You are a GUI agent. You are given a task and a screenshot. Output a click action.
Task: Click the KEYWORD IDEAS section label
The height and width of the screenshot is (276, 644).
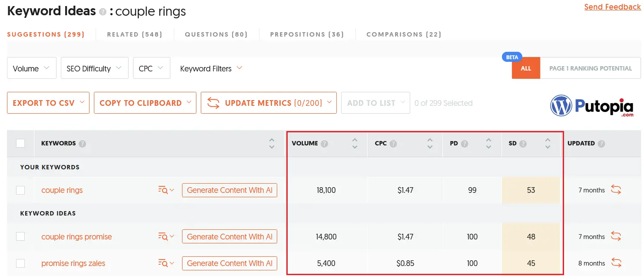[48, 213]
